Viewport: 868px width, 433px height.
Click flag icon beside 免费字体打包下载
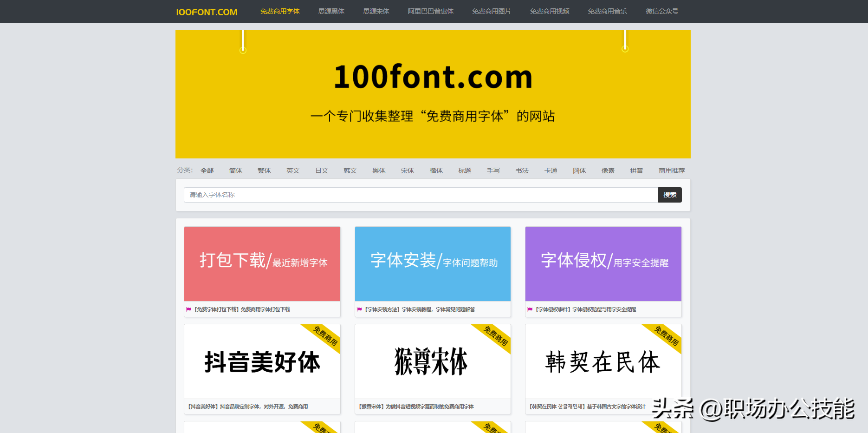pyautogui.click(x=189, y=309)
